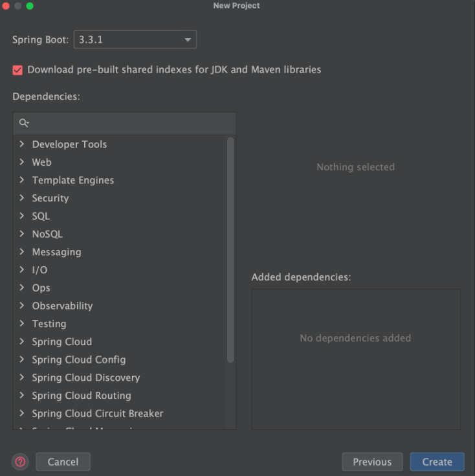Select the SQL row label
475x476 pixels.
pyautogui.click(x=41, y=216)
